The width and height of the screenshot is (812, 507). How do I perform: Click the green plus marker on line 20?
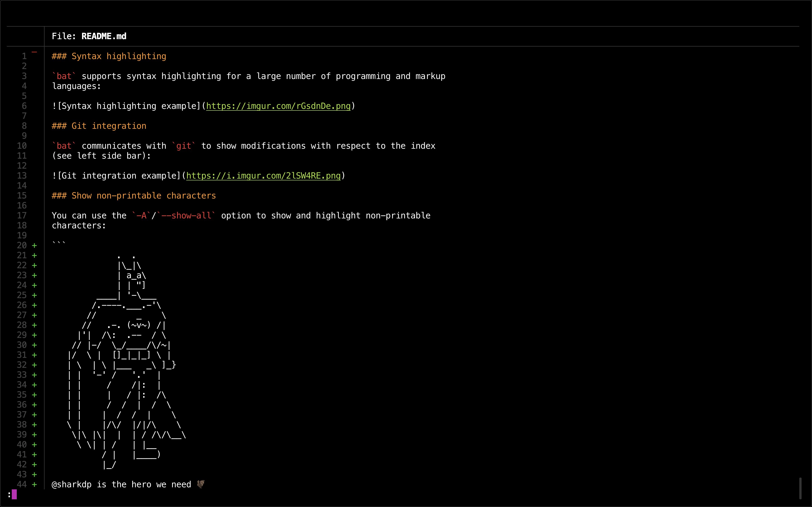click(34, 245)
